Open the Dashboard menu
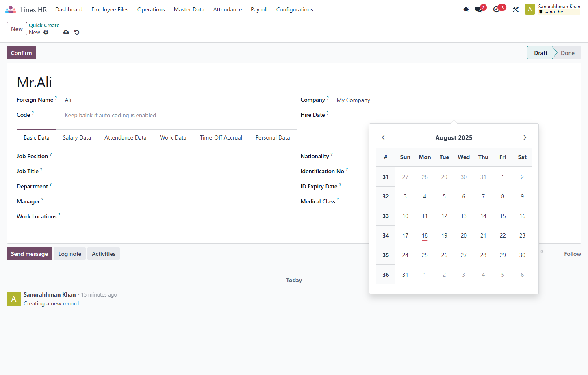Viewport: 588px width, 375px height. click(69, 9)
